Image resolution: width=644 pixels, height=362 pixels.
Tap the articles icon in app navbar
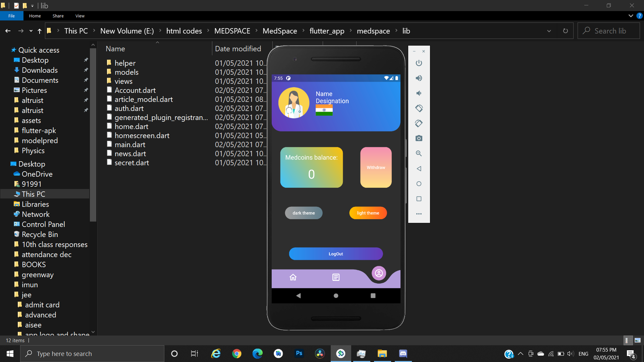[336, 277]
